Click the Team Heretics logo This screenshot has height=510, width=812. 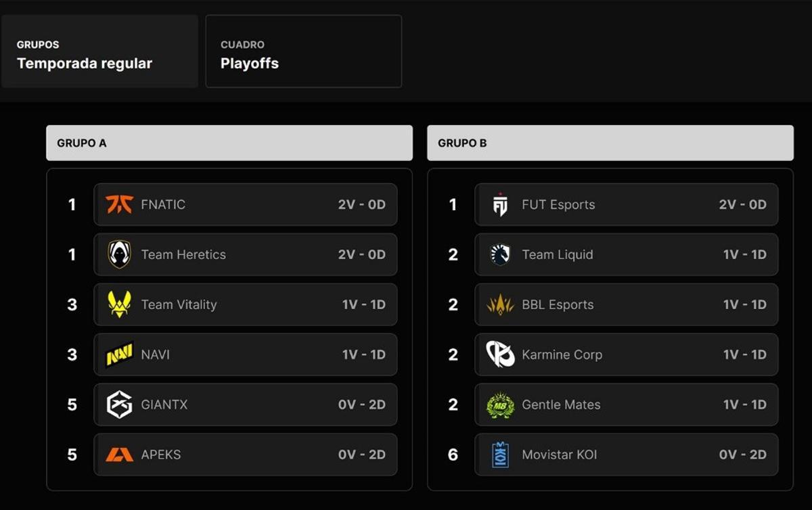pyautogui.click(x=119, y=254)
